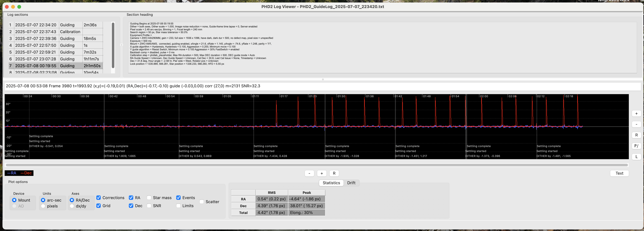644x231 pixels.
Task: Click the Total RMS value cell
Action: [x=272, y=213]
